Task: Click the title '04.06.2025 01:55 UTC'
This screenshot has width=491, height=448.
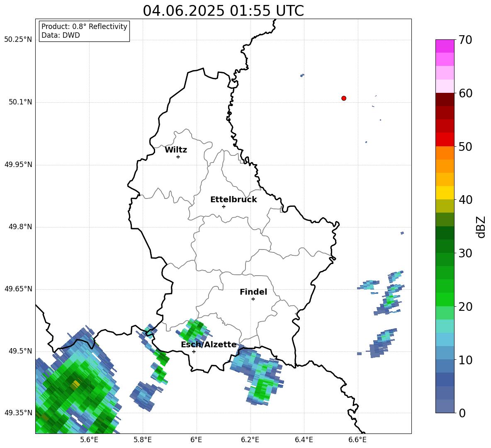Action: (x=223, y=11)
